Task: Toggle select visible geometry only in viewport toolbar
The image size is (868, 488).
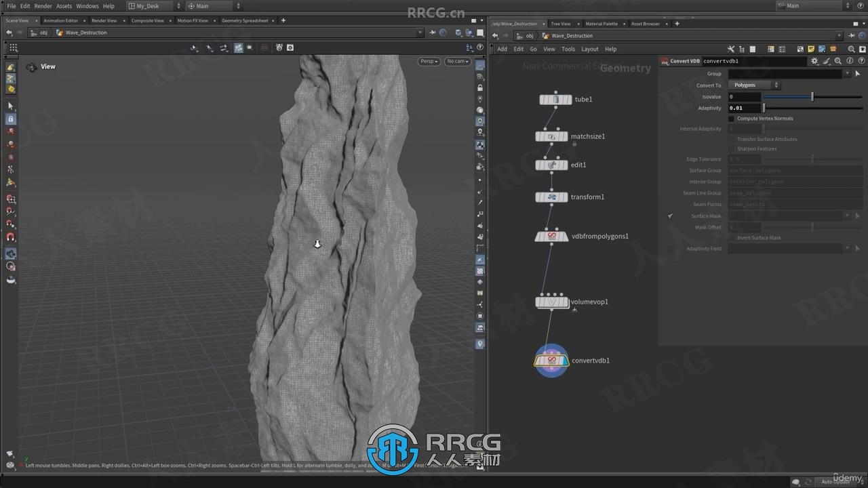Action: [238, 47]
